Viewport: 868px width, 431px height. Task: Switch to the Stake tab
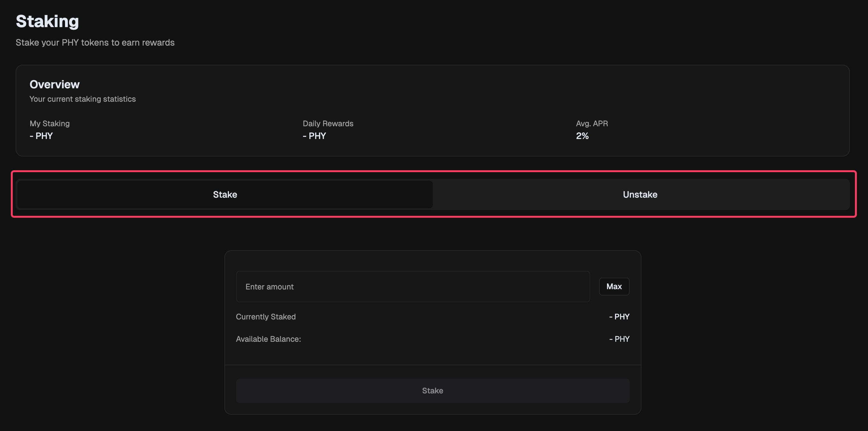click(225, 194)
